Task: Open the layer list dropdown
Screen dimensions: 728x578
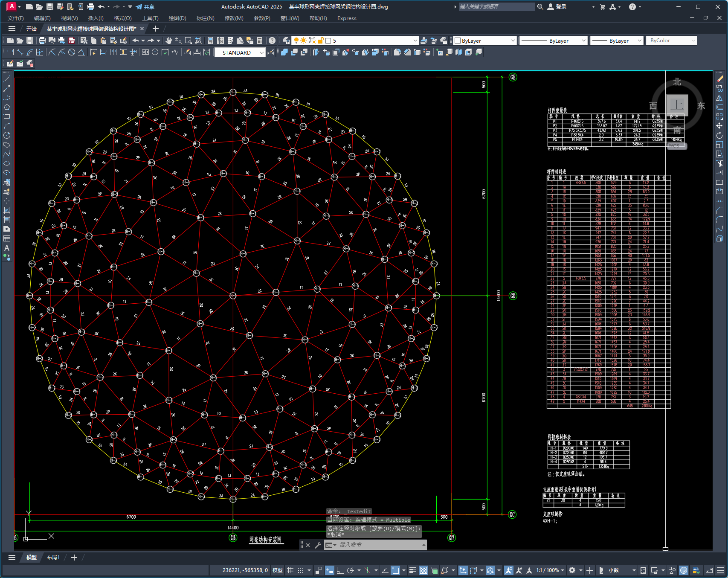Action: tap(415, 41)
